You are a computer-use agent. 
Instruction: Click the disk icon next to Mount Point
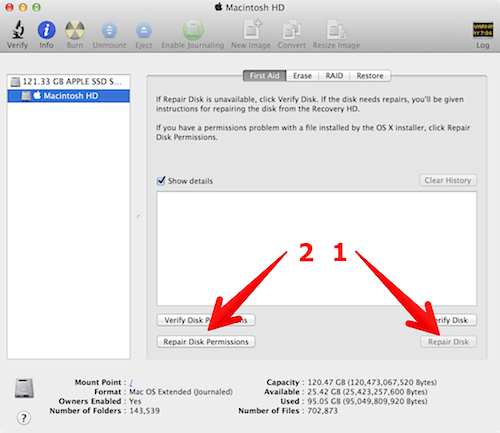coord(24,388)
